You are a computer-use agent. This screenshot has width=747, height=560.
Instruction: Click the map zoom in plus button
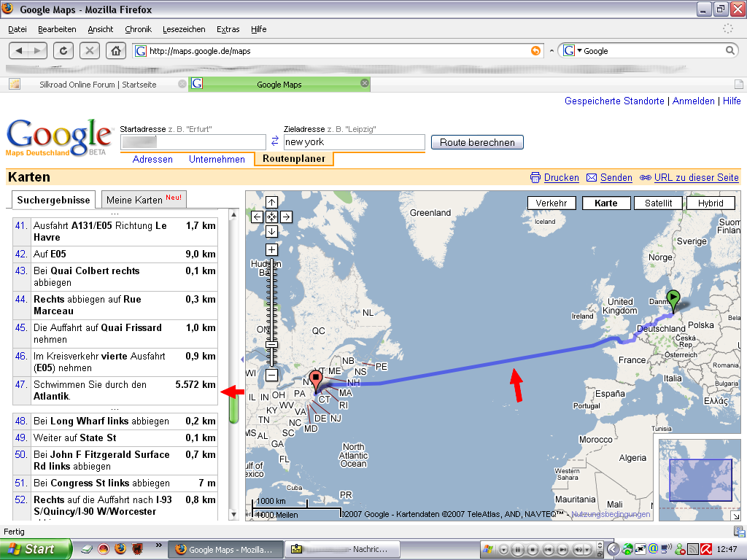click(271, 250)
